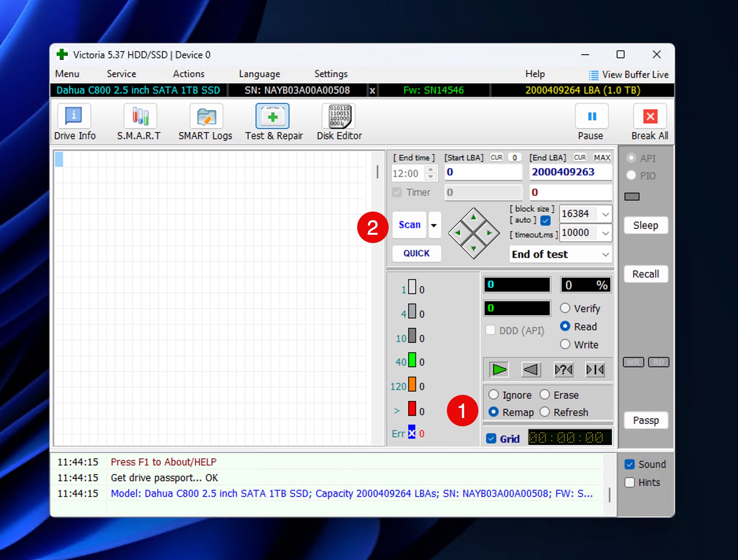
Task: Open the S.M.A.R.T attributes view
Action: pos(140,116)
